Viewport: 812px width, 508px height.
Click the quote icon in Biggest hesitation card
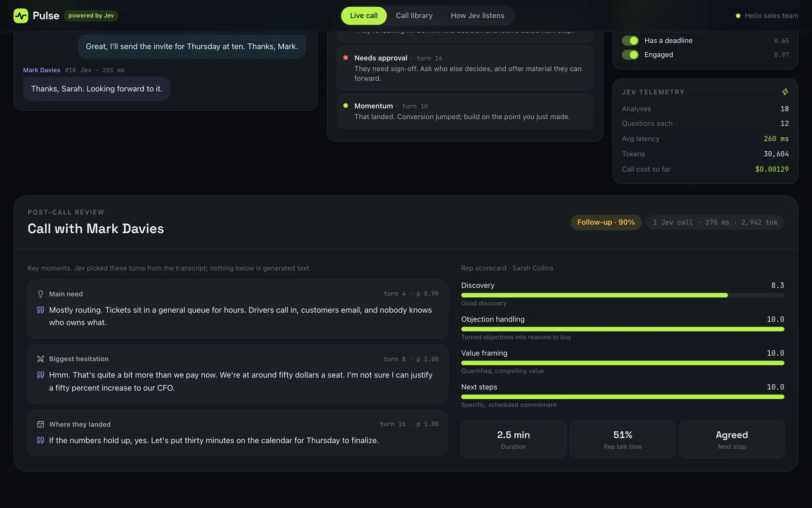41,375
